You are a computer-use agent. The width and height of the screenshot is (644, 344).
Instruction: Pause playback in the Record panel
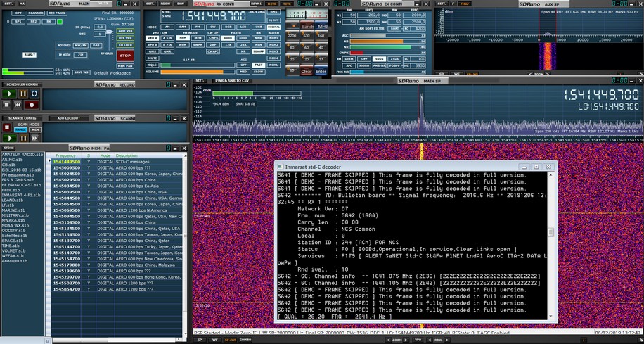pyautogui.click(x=23, y=94)
